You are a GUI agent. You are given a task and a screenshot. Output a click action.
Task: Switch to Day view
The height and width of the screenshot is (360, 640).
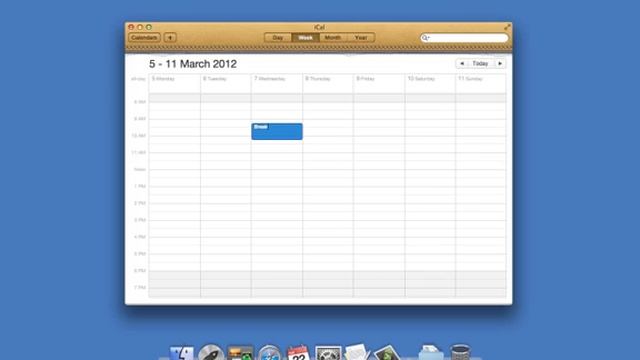point(278,38)
